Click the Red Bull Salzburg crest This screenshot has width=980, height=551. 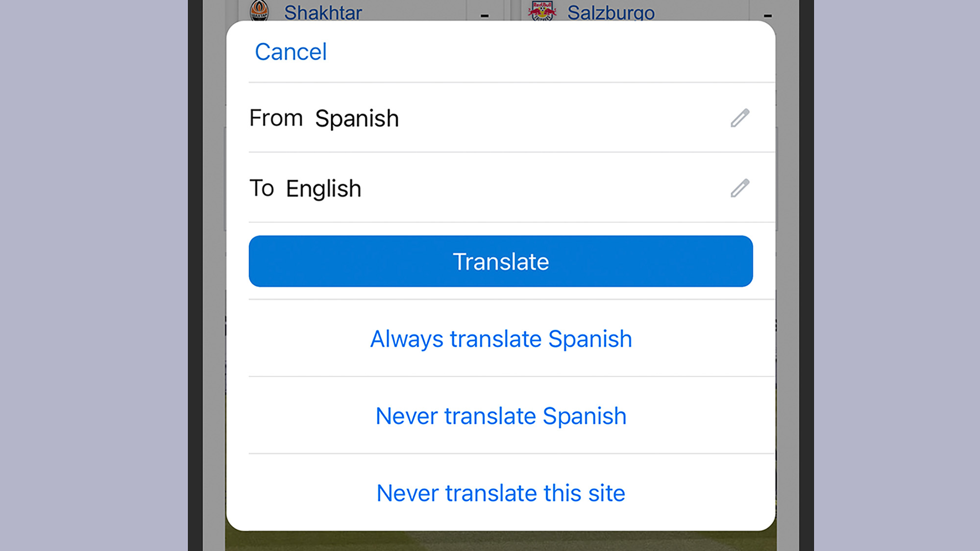click(x=542, y=11)
